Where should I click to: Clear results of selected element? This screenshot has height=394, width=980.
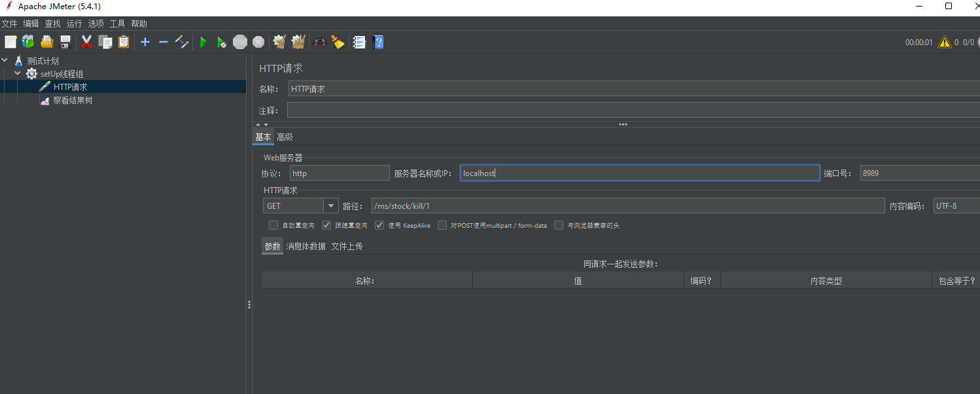point(280,42)
